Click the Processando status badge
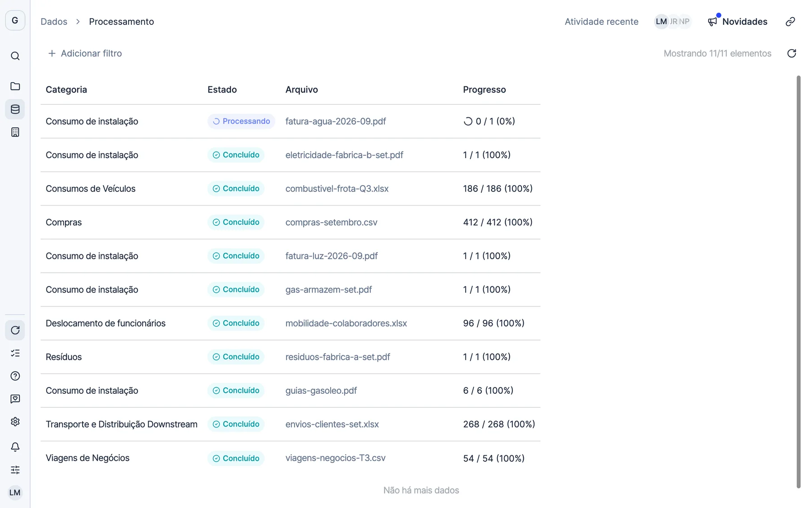Screen dimensions: 812x508 pyautogui.click(x=241, y=121)
